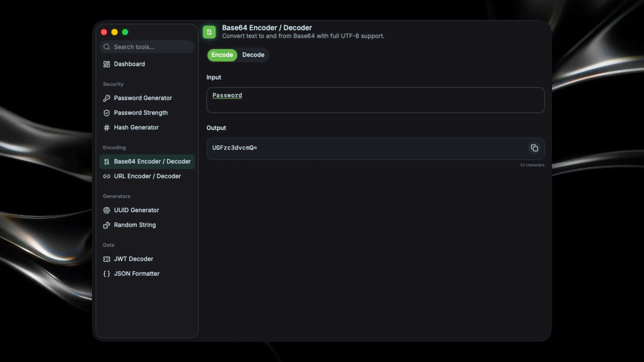The width and height of the screenshot is (644, 362).
Task: Open UUID Generator tool
Action: point(147,210)
